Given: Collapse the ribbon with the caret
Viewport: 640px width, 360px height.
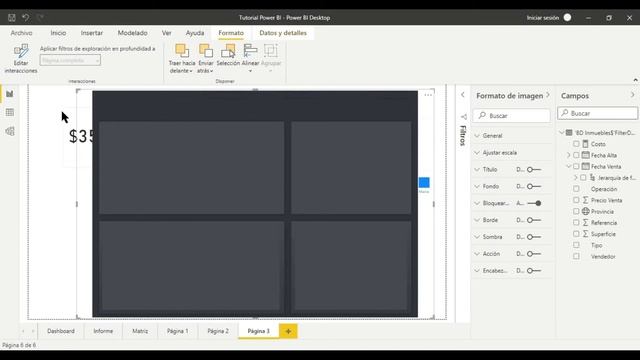Looking at the screenshot, I should click(635, 80).
